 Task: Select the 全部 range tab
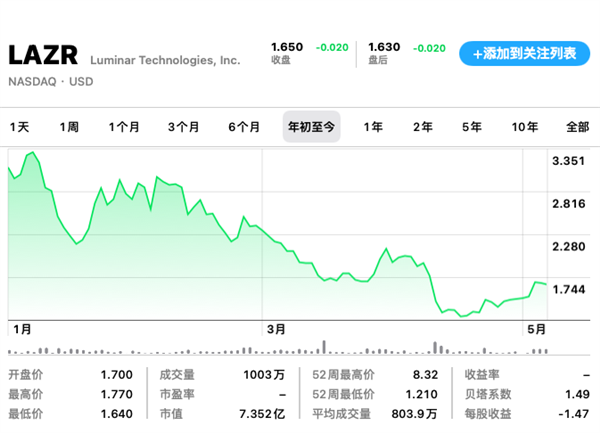577,127
